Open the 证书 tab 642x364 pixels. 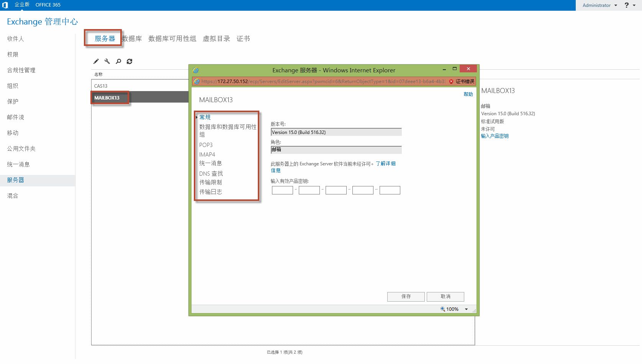point(243,39)
